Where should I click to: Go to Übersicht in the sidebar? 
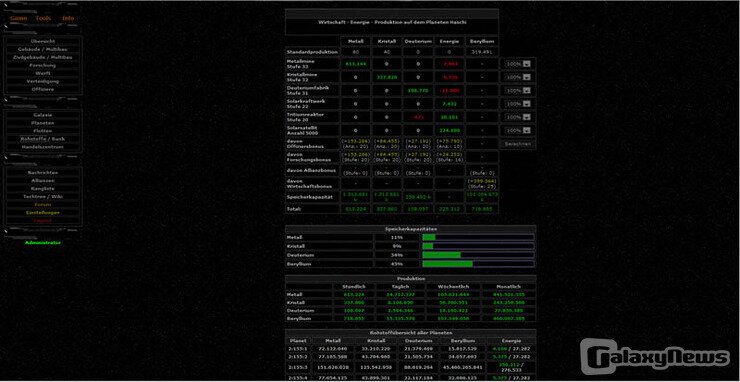tap(43, 41)
